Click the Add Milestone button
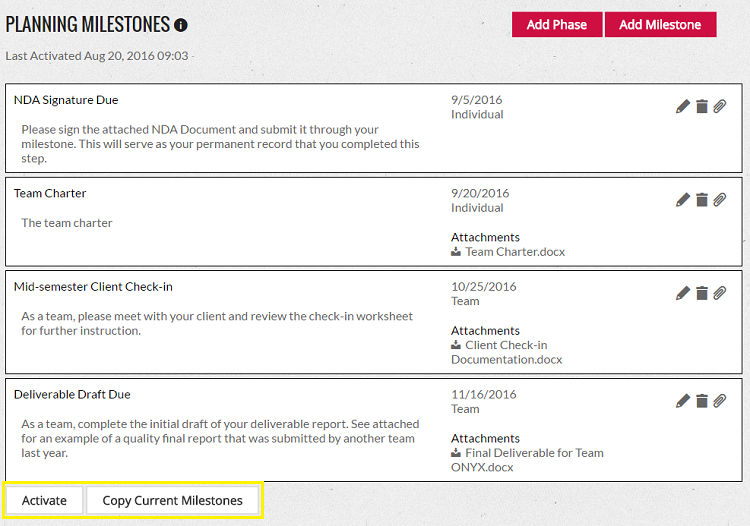This screenshot has height=526, width=750. [x=660, y=25]
